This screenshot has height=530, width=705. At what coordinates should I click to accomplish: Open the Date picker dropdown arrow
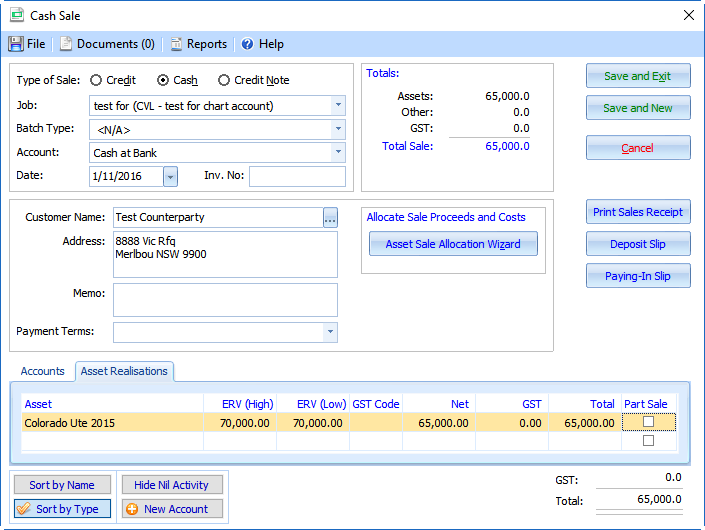[169, 177]
